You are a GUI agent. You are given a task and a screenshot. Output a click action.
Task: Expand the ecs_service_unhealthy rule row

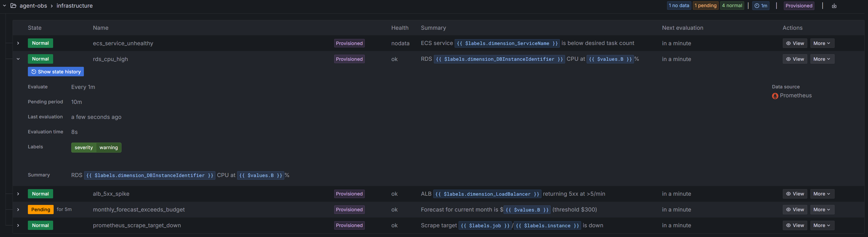pyautogui.click(x=18, y=43)
